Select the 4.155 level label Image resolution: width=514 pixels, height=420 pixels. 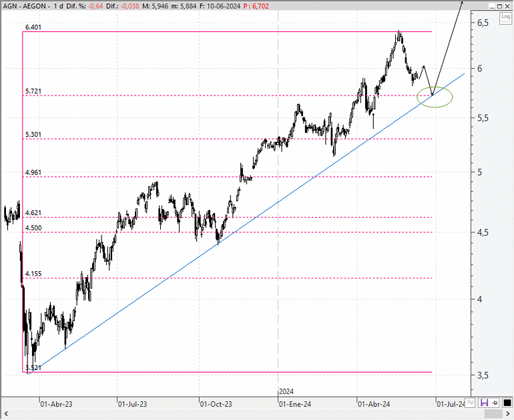33,274
